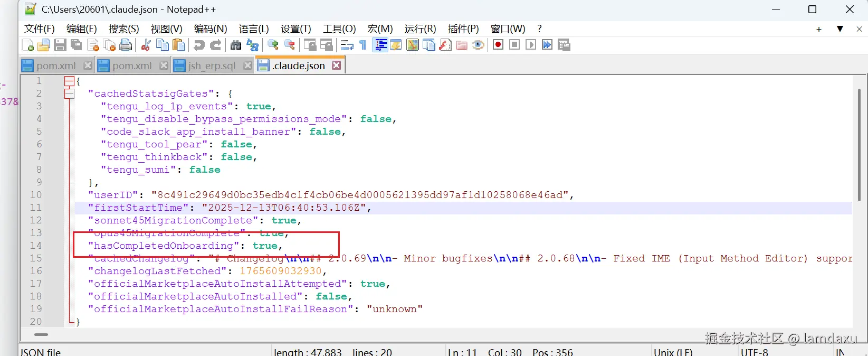Viewport: 868px width, 356px height.
Task: Open the ? help menu
Action: [x=539, y=29]
